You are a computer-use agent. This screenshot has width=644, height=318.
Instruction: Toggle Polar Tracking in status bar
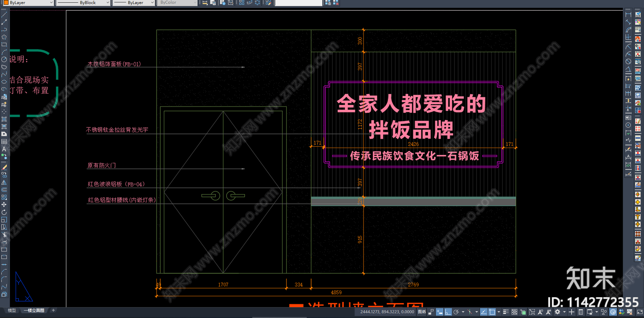(456, 312)
